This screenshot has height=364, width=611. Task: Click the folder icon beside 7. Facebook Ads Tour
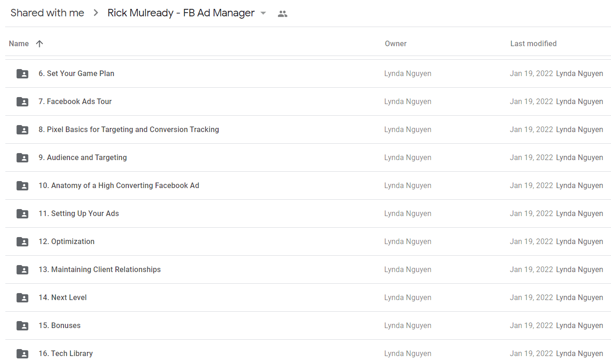[x=22, y=102]
